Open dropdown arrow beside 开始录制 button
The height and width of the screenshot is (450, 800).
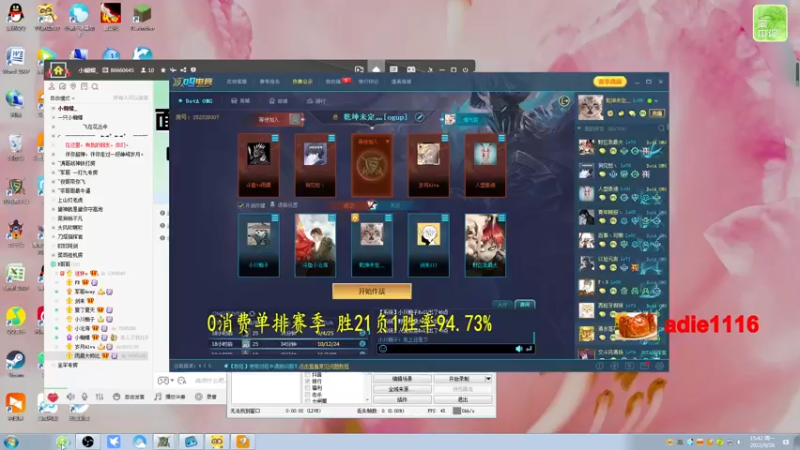tap(488, 379)
